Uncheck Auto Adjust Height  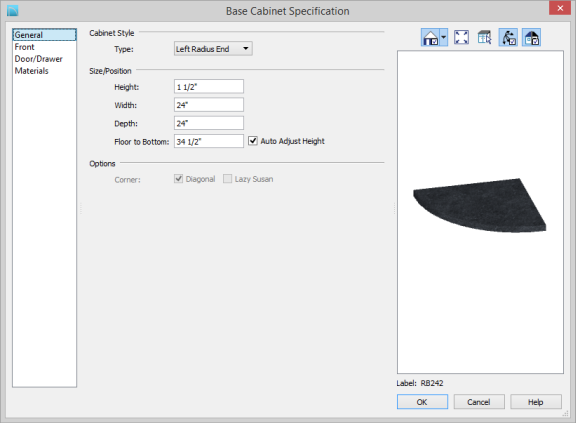(x=253, y=141)
